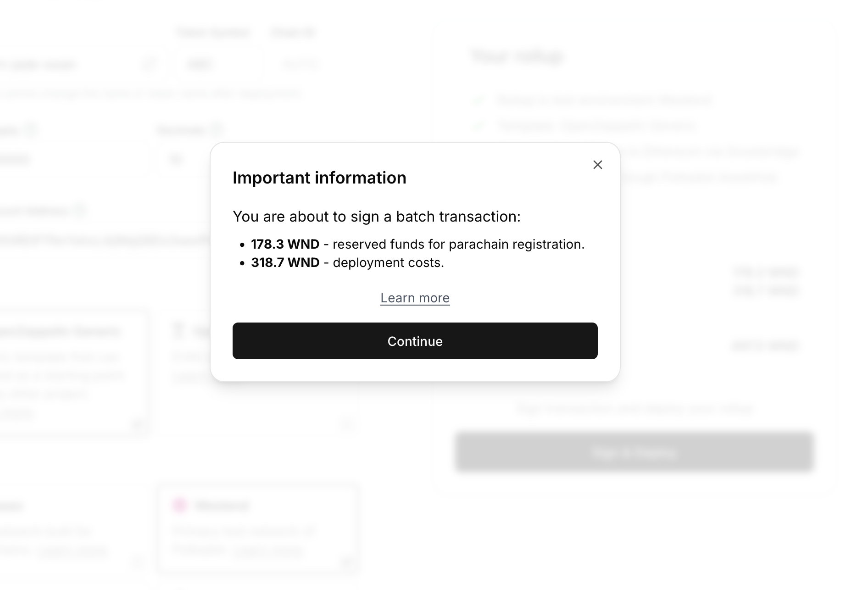The image size is (868, 590).
Task: Click the first green checkmark under Your rollup
Action: pos(479,100)
